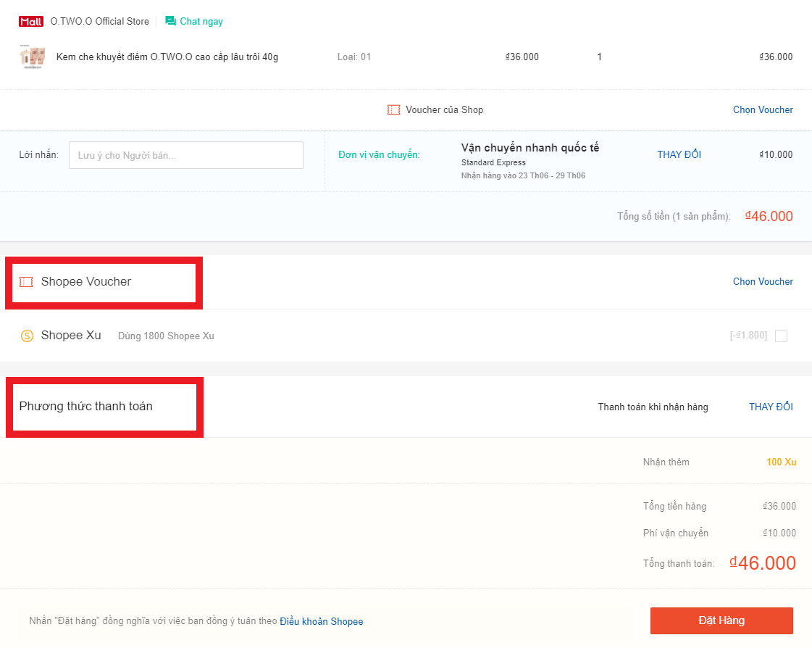Viewport: 812px width, 648px height.
Task: Open the Điều khoản Shopee terms link
Action: pyautogui.click(x=322, y=621)
